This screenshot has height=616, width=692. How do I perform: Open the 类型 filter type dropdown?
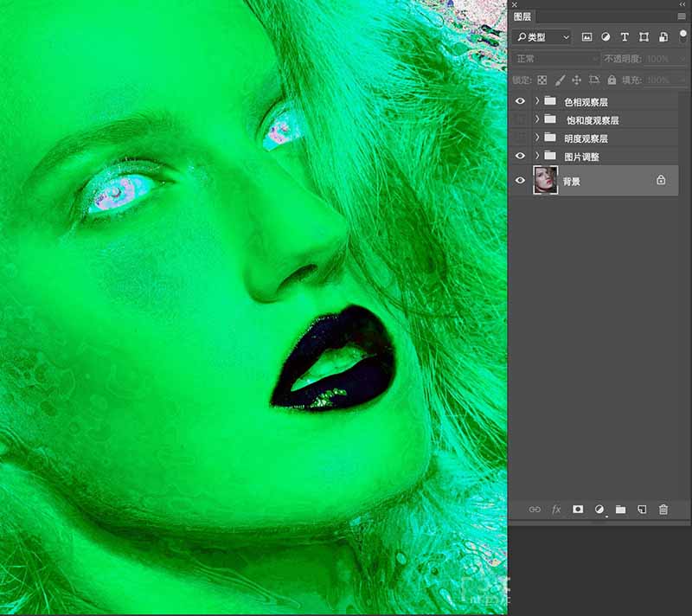542,37
